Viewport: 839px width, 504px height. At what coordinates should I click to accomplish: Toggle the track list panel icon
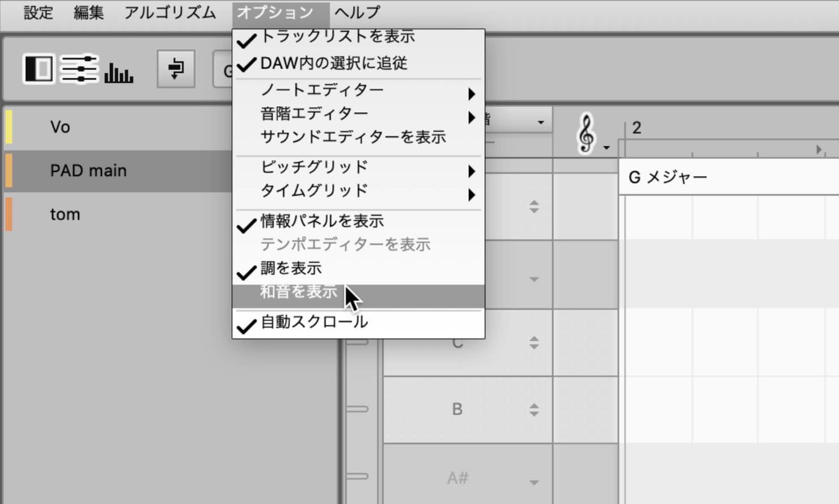pos(39,69)
